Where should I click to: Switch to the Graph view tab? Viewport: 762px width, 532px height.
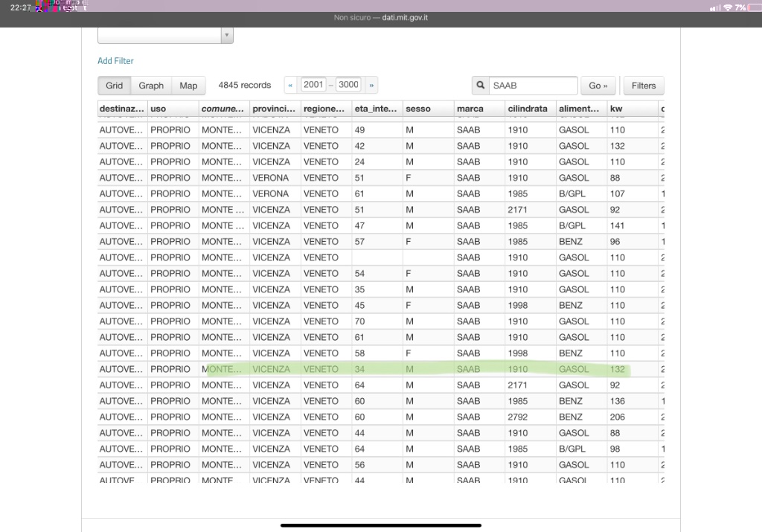tap(151, 86)
